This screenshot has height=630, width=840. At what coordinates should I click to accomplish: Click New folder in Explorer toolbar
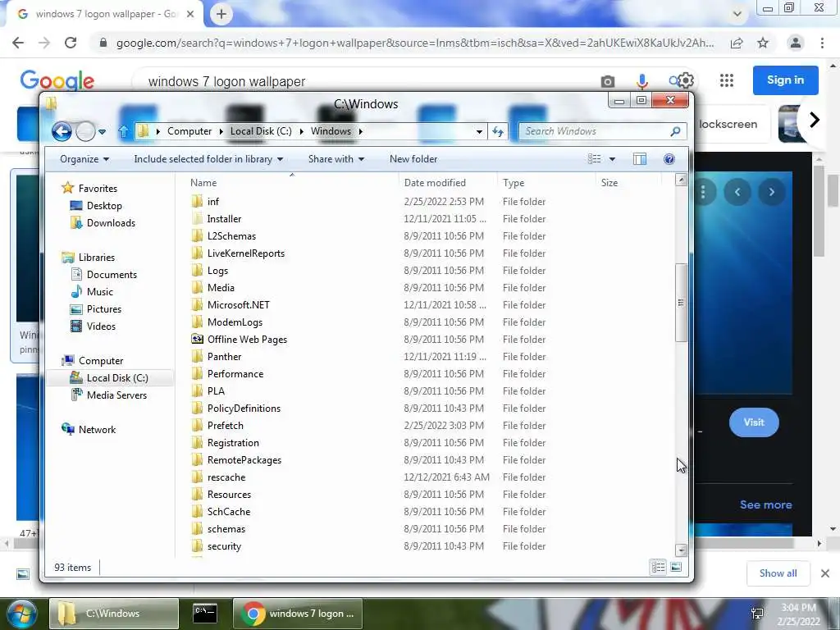(x=413, y=159)
